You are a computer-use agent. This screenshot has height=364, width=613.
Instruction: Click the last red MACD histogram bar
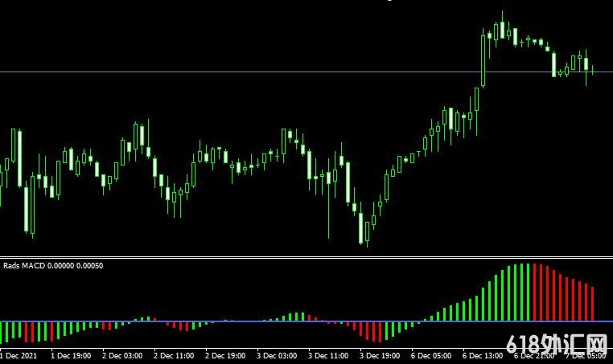[x=593, y=305]
